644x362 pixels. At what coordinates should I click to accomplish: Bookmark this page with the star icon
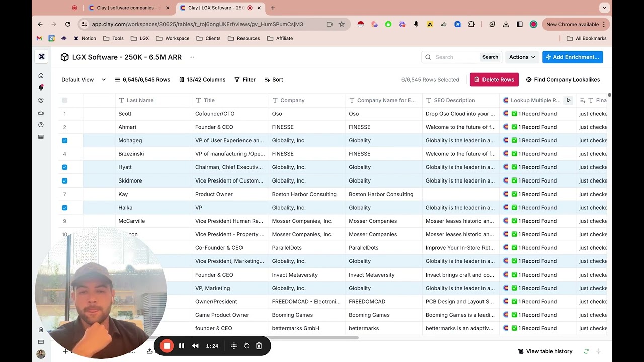342,24
